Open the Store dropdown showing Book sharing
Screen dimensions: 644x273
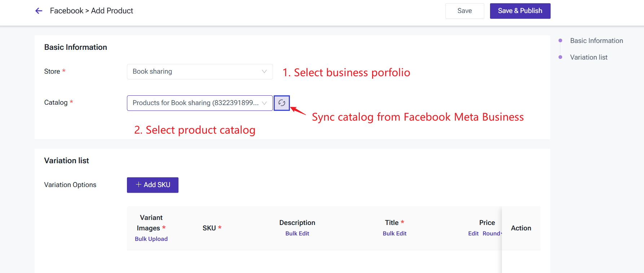point(199,71)
